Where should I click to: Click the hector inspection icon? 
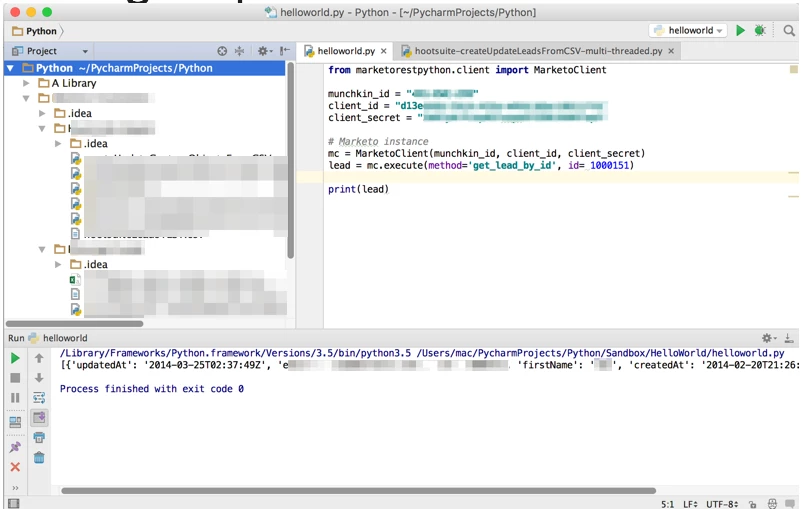772,504
